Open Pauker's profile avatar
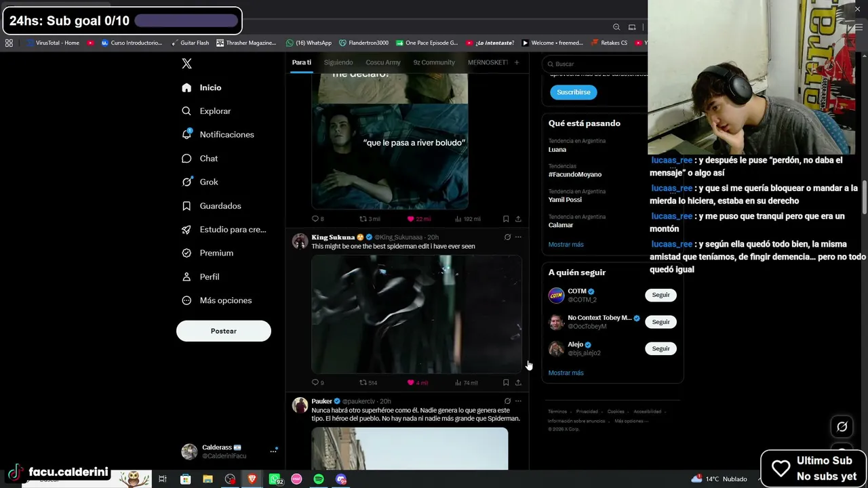Image resolution: width=868 pixels, height=488 pixels. 300,405
